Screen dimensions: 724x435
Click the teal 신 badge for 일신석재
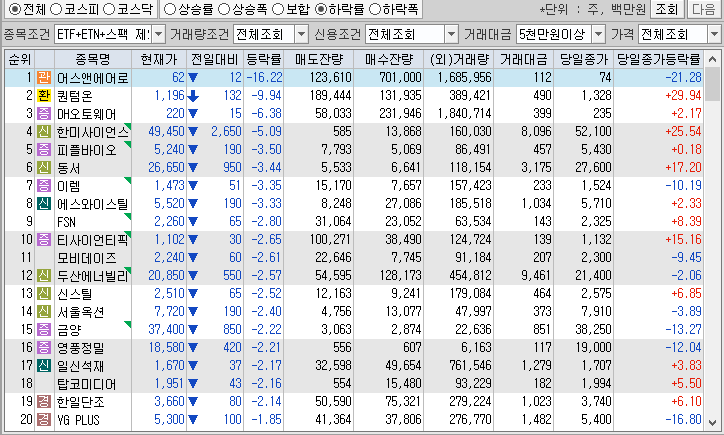44,366
